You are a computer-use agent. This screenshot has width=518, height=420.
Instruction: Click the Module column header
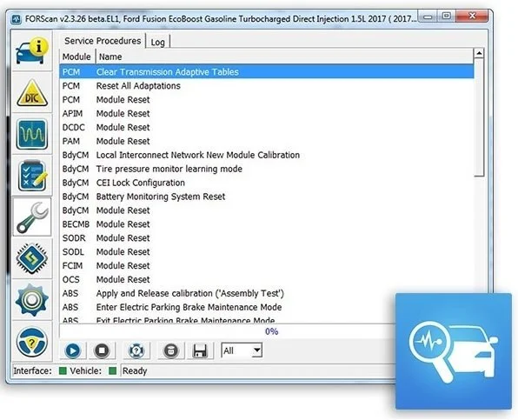pos(77,57)
